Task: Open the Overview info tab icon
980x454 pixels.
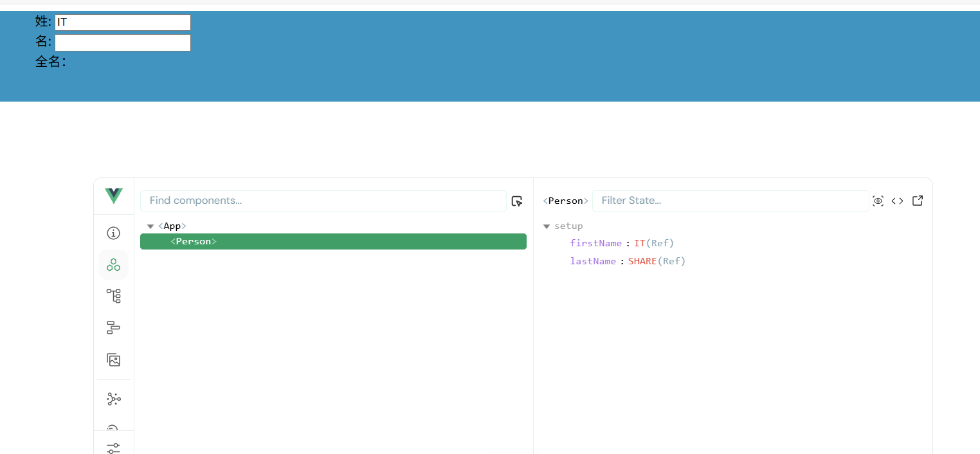Action: (114, 233)
